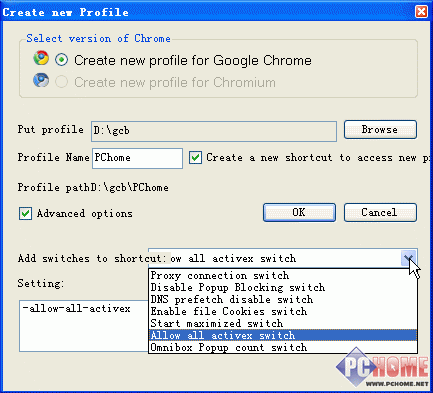433x393 pixels.
Task: Select Create new profile for Google Chrome
Action: tap(62, 60)
